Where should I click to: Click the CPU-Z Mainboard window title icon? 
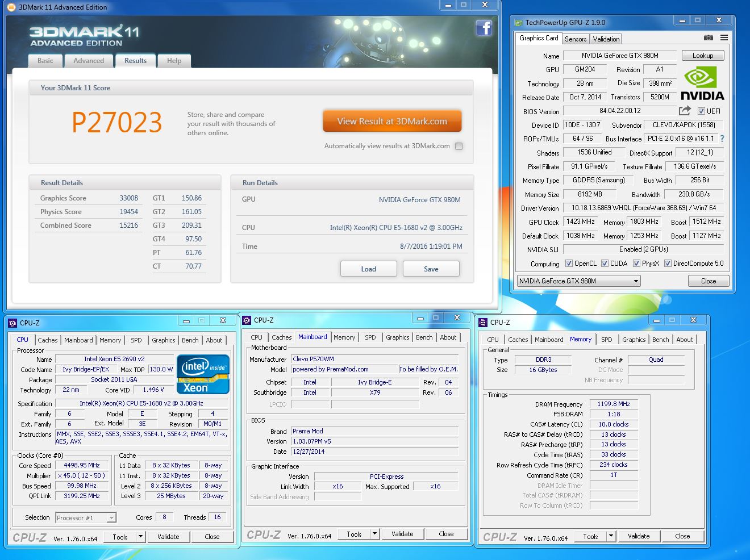click(247, 320)
